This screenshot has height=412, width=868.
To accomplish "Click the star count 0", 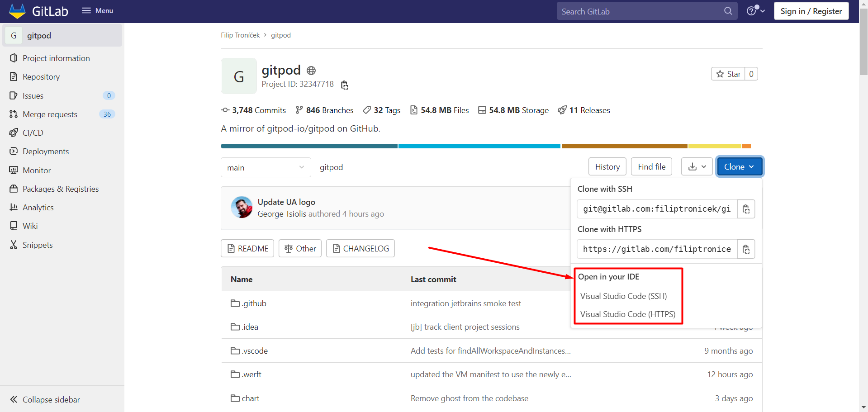I will (x=751, y=74).
